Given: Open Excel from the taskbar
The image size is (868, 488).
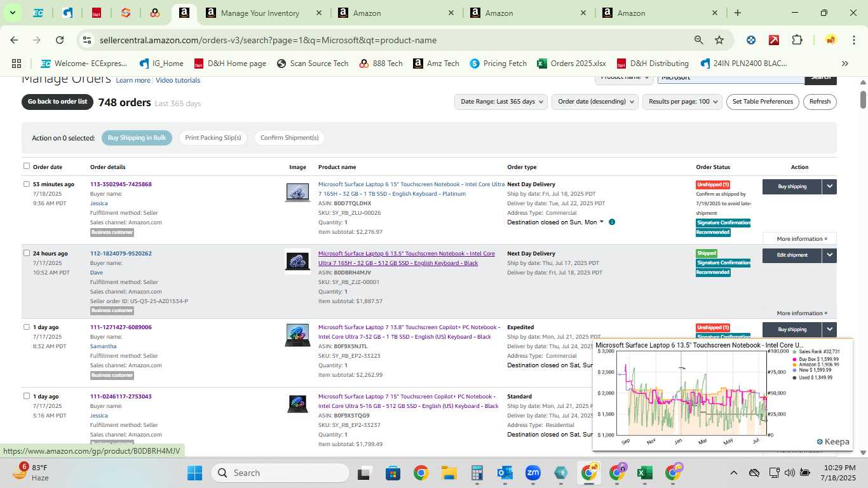Looking at the screenshot, I should tap(644, 473).
